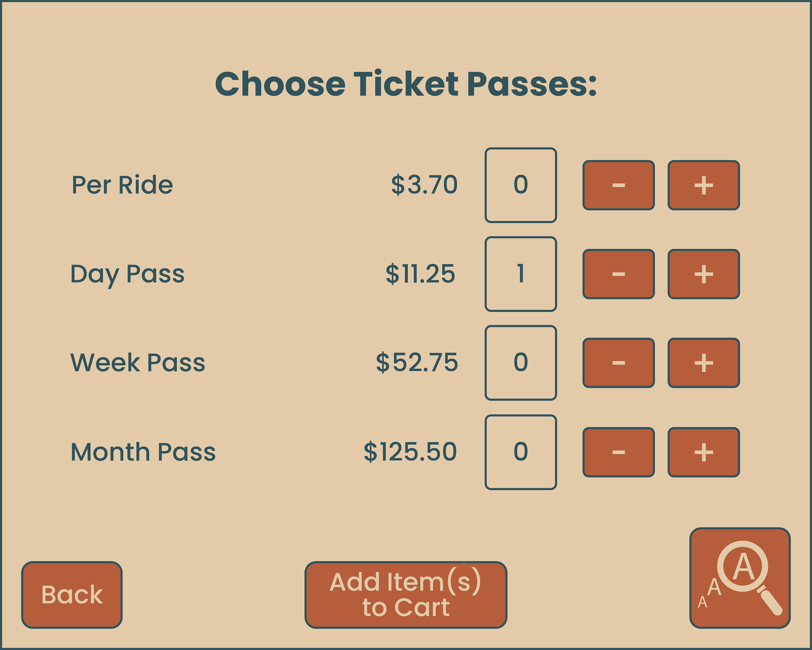
Task: Open the text size magnifier option
Action: click(740, 578)
